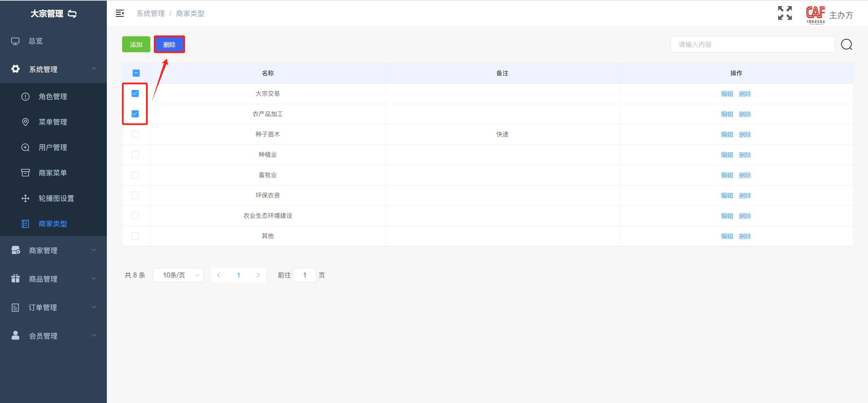Check the 种子苗木 row checkbox
The image size is (868, 403).
point(135,134)
